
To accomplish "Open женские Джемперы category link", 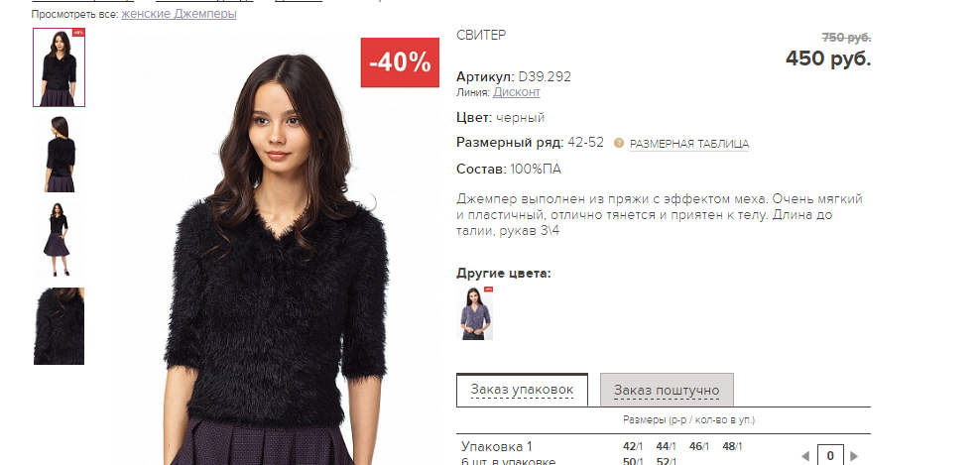I will click(x=179, y=13).
